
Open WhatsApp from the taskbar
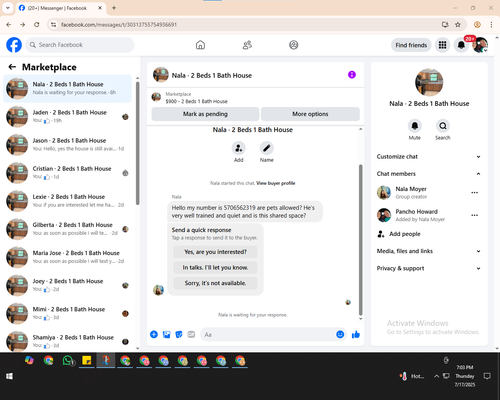pyautogui.click(x=68, y=361)
